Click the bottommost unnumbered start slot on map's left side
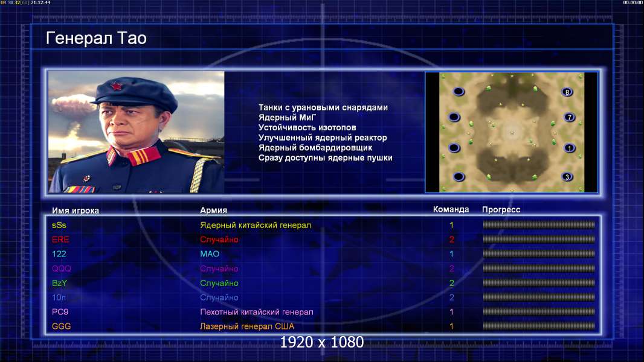Screen dimensions: 644x362 coord(459,177)
